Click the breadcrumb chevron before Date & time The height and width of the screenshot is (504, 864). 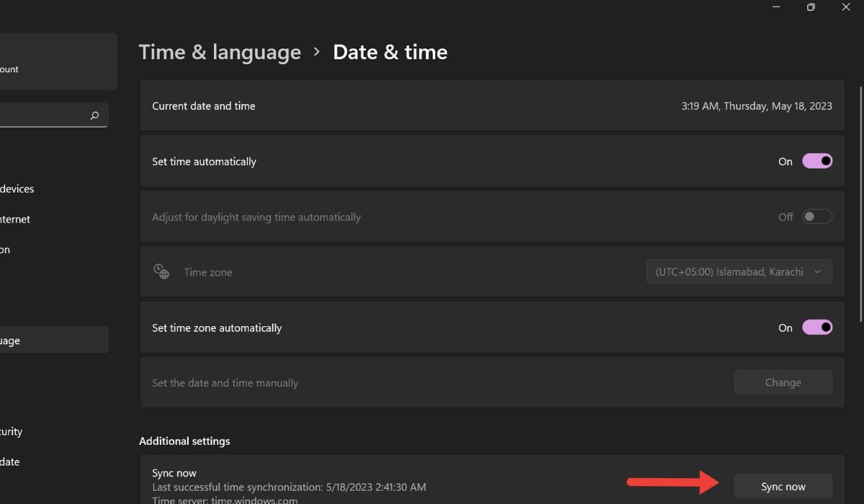[317, 52]
